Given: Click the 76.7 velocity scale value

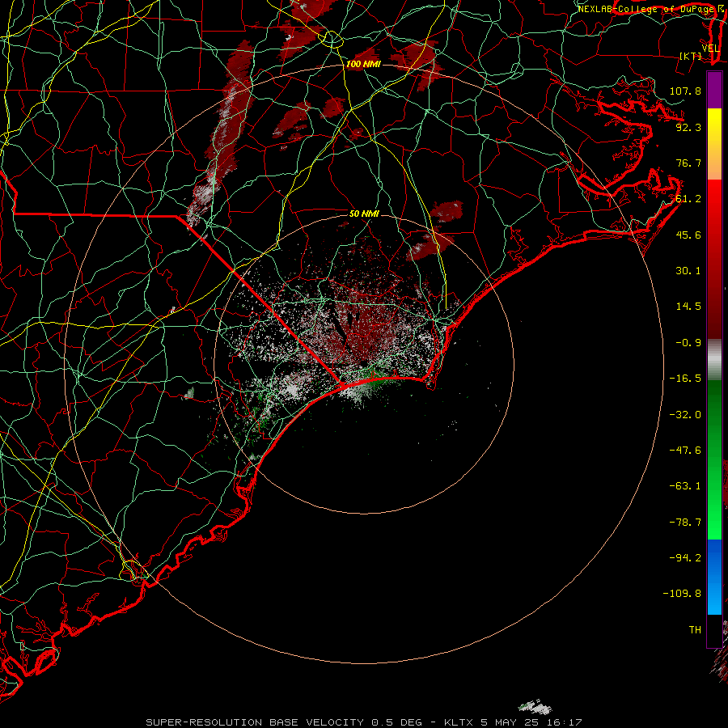Looking at the screenshot, I should point(688,163).
